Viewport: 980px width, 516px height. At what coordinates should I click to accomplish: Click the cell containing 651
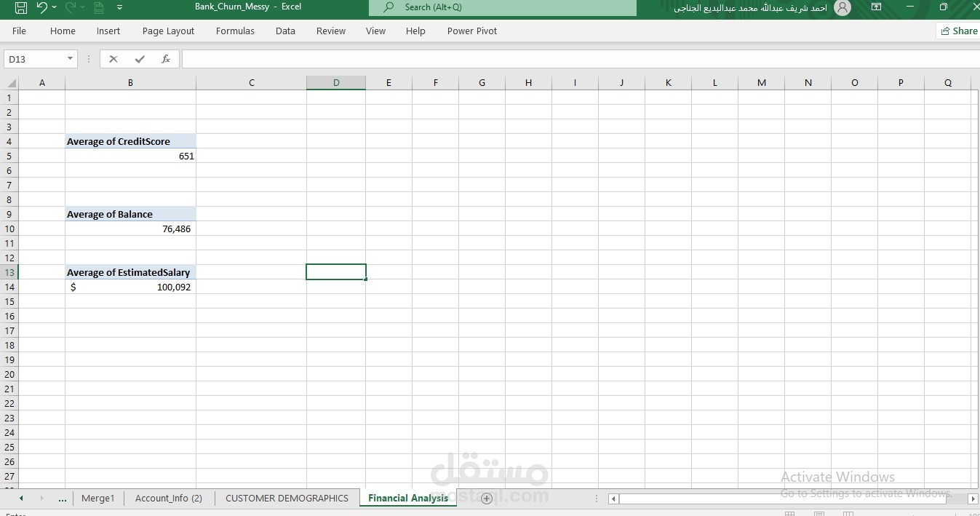coord(130,156)
